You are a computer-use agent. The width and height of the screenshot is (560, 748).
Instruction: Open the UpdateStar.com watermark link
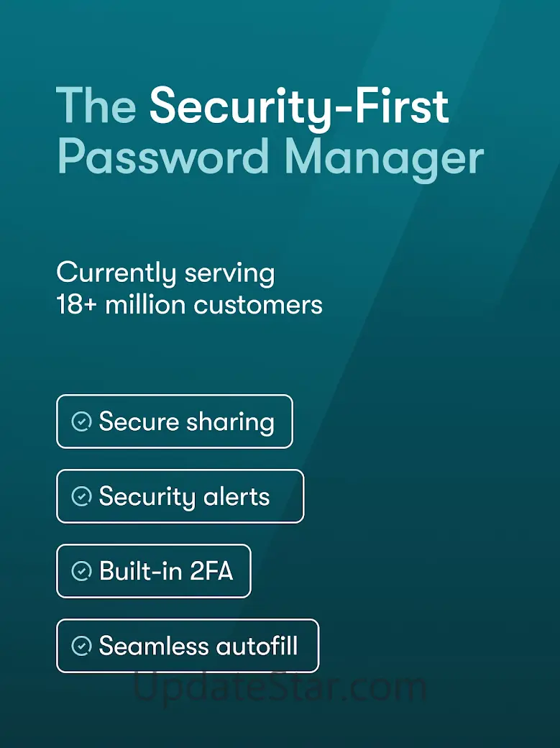coord(280,688)
